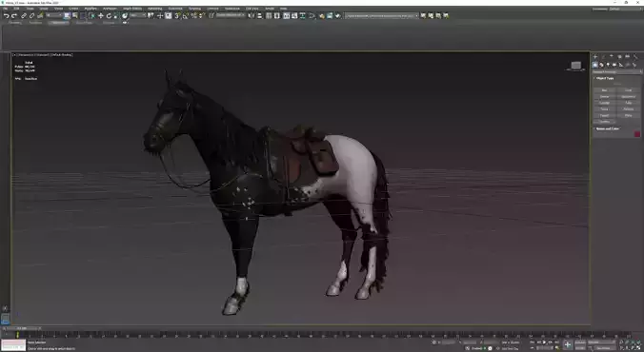Toggle the 3D Snaps button
Screen dimensions: 644x352
[x=177, y=15]
